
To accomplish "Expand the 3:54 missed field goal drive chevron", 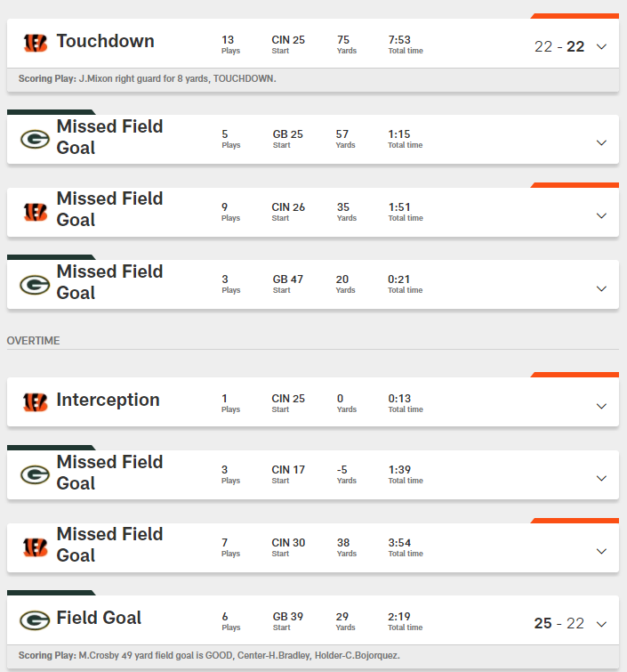I will 601,551.
